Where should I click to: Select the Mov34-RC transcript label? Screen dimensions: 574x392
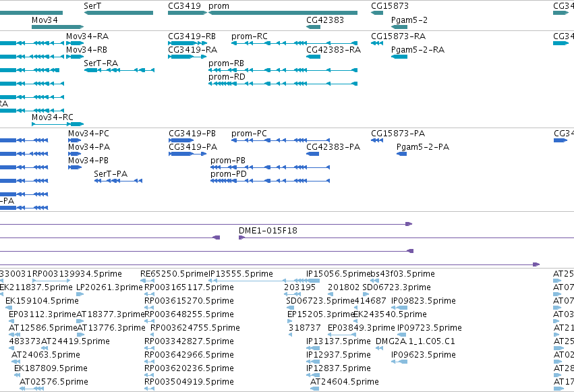click(x=53, y=117)
